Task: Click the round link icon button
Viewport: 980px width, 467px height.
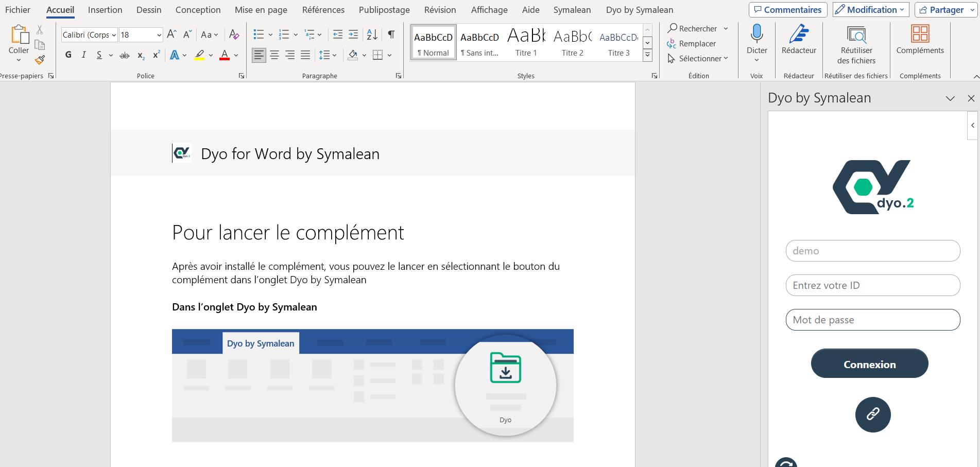Action: 873,414
